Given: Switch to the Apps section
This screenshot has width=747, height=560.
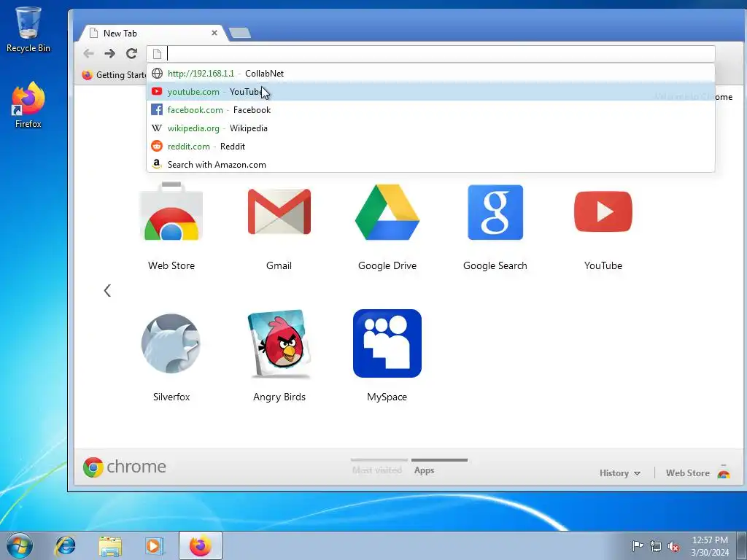Looking at the screenshot, I should point(424,470).
